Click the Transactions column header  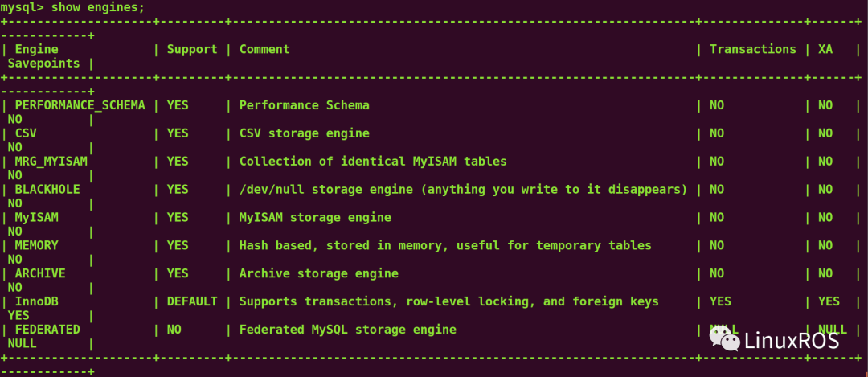point(752,49)
